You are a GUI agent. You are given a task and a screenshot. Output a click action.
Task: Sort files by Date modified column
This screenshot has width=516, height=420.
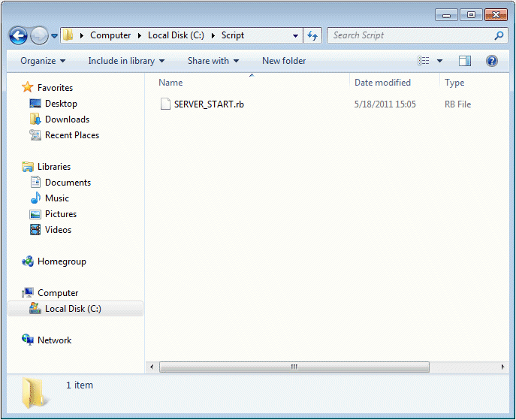(x=382, y=83)
